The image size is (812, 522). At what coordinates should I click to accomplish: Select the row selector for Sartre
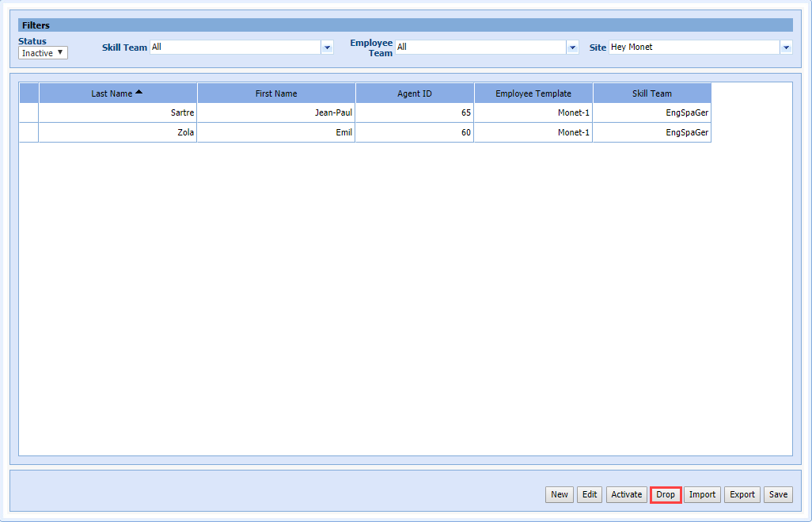click(28, 112)
